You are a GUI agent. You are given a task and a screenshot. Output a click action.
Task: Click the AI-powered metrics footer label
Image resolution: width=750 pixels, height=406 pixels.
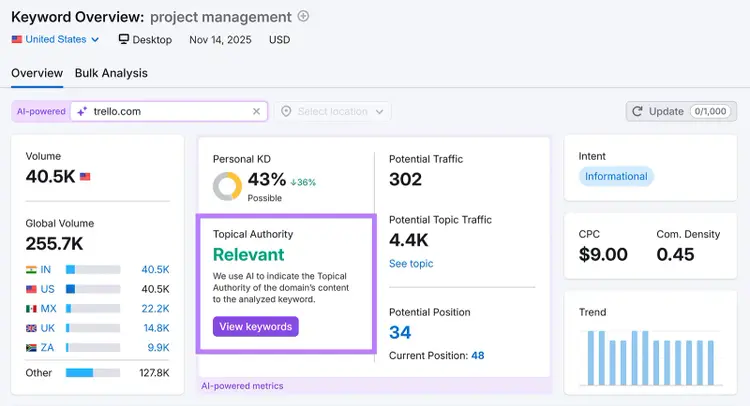pyautogui.click(x=242, y=386)
